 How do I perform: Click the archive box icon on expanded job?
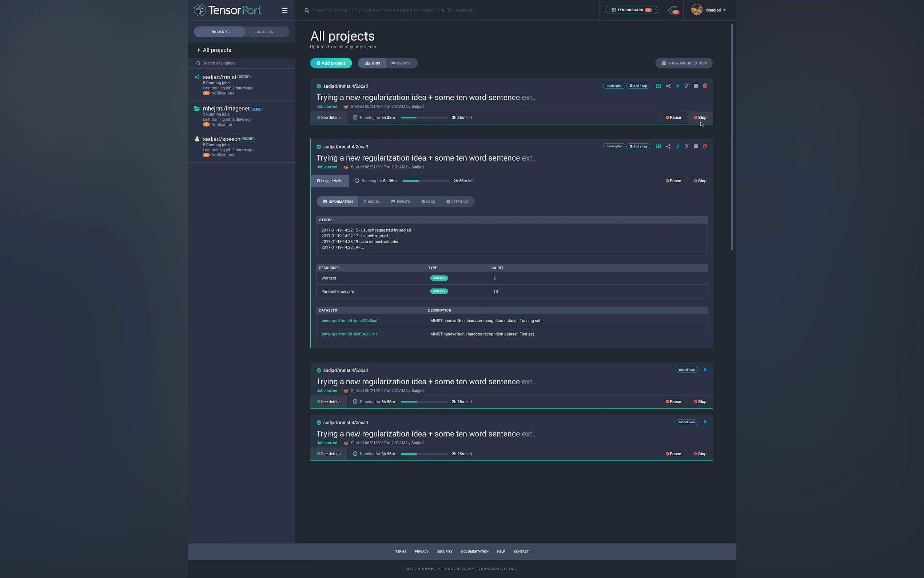[696, 146]
